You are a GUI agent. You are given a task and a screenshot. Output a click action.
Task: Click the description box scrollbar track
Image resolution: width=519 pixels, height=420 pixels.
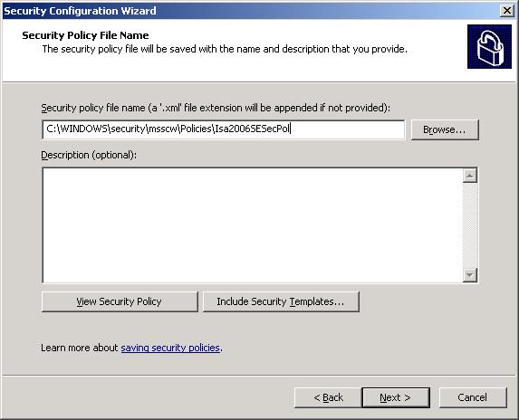click(470, 225)
